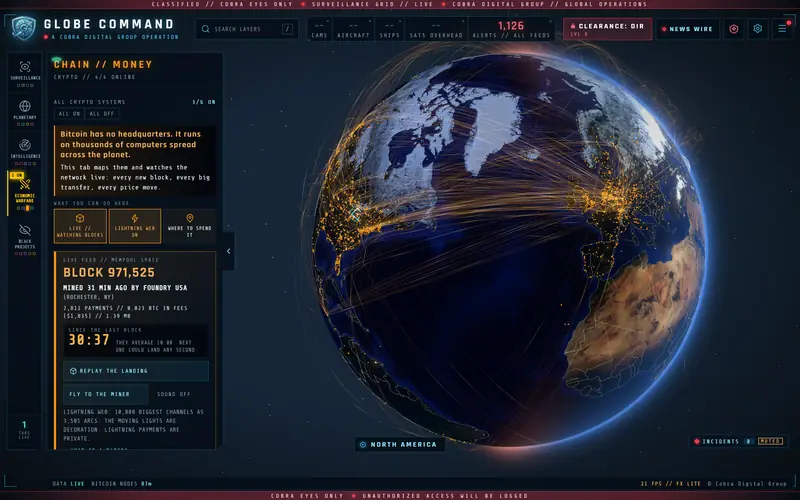Click the Replay The Landing cube icon
This screenshot has width=800, height=500.
73,371
